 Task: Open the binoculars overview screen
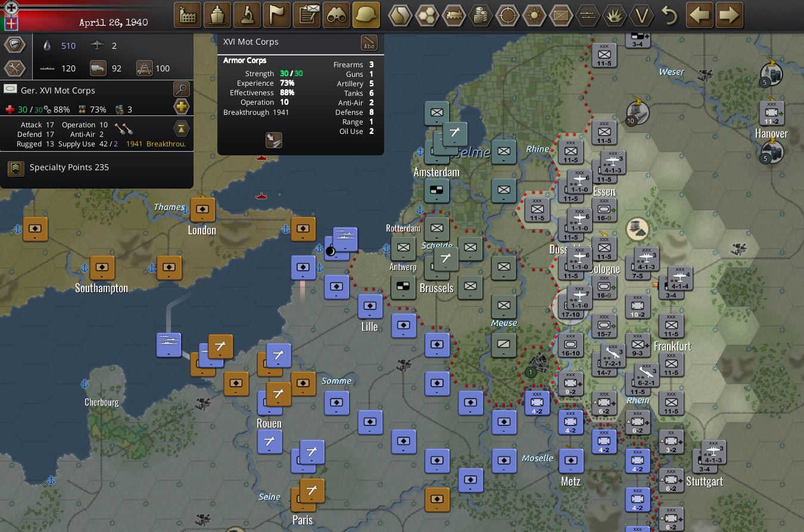point(336,15)
